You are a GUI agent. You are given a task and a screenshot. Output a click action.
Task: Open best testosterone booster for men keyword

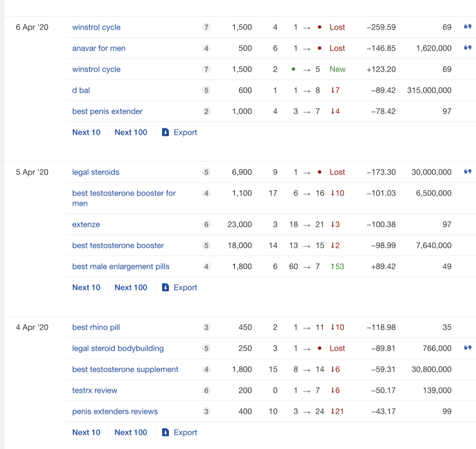(x=124, y=198)
